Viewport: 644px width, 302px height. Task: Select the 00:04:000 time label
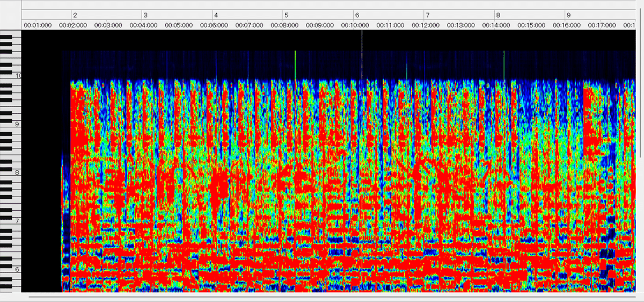click(144, 25)
